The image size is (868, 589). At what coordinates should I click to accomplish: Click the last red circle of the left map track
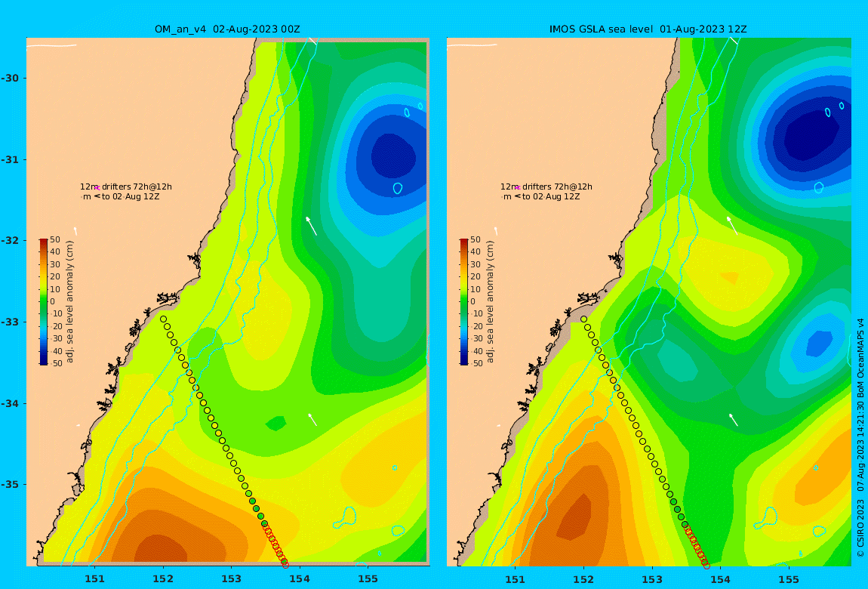pos(285,565)
